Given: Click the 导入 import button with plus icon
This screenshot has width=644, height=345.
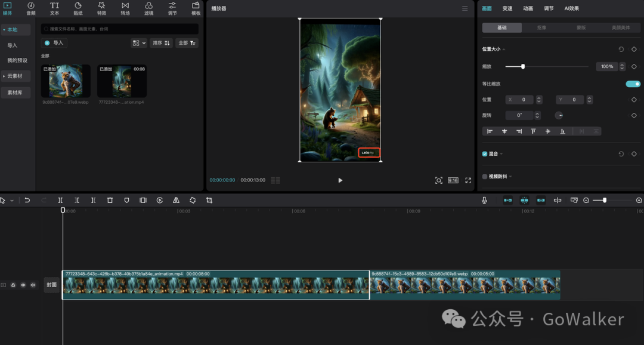Looking at the screenshot, I should pyautogui.click(x=54, y=43).
